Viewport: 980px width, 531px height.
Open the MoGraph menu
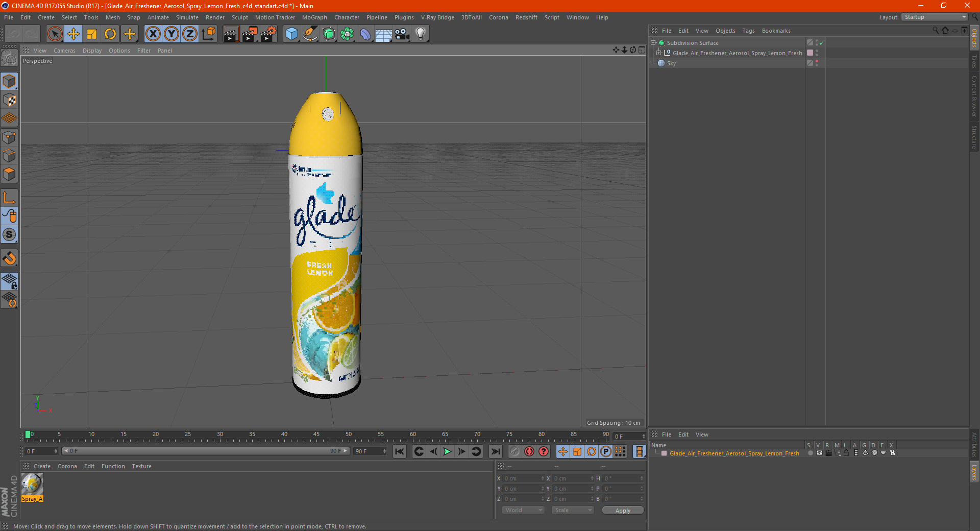pyautogui.click(x=314, y=17)
